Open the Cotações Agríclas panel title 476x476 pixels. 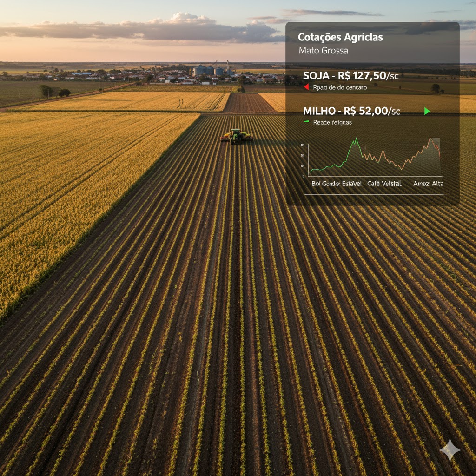pos(340,37)
